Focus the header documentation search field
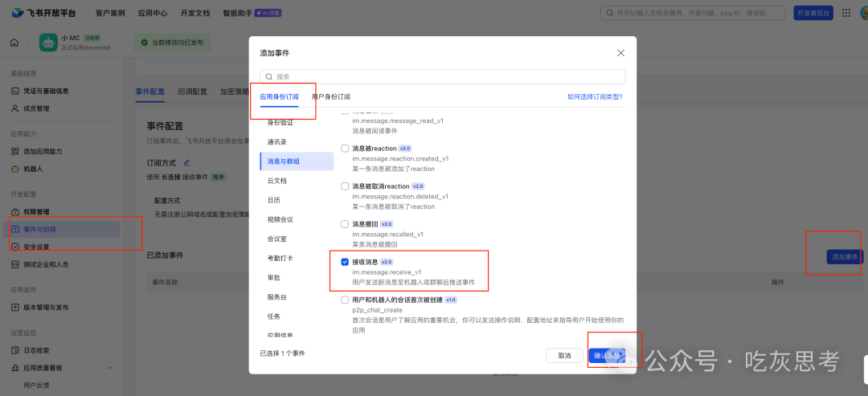This screenshot has width=868, height=396. [693, 13]
